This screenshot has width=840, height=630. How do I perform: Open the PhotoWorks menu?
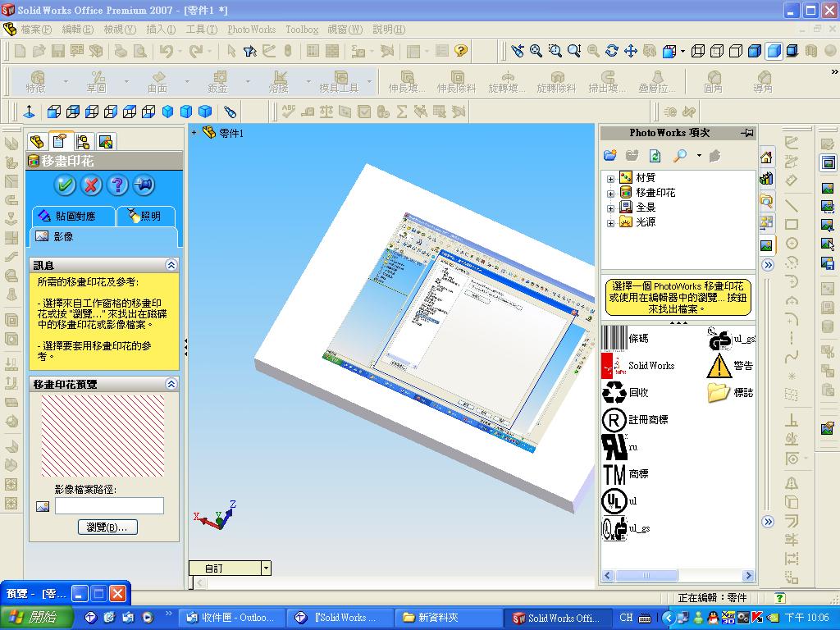pos(251,30)
